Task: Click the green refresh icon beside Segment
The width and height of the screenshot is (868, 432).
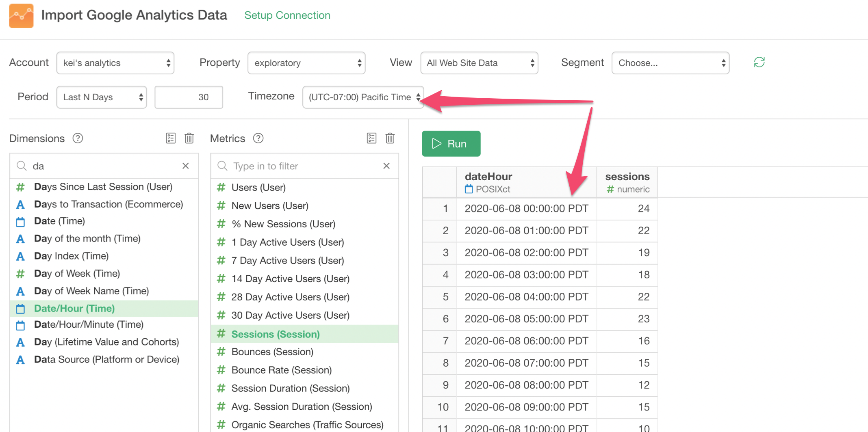Action: tap(759, 62)
